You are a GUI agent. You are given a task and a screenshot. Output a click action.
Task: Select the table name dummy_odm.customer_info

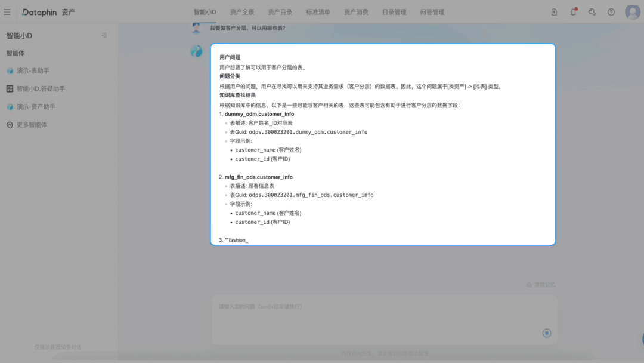click(x=258, y=113)
